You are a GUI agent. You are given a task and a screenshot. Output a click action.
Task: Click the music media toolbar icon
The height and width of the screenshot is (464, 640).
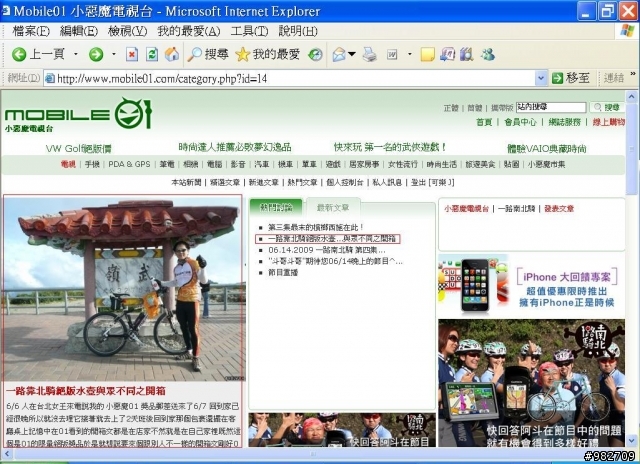pos(447,54)
